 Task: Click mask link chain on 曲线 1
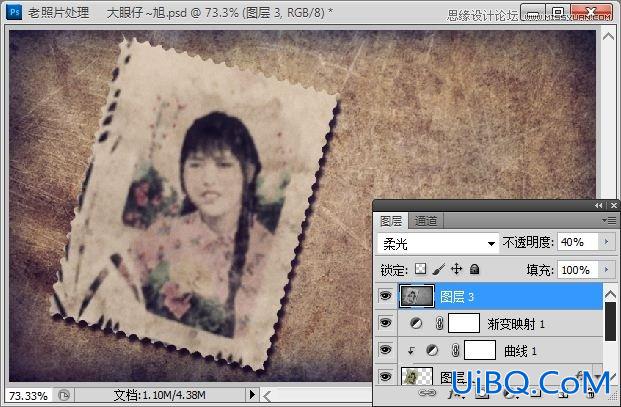455,350
